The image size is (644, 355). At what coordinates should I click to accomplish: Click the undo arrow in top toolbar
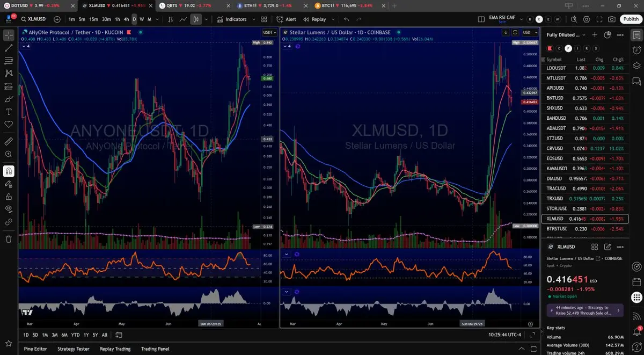347,19
